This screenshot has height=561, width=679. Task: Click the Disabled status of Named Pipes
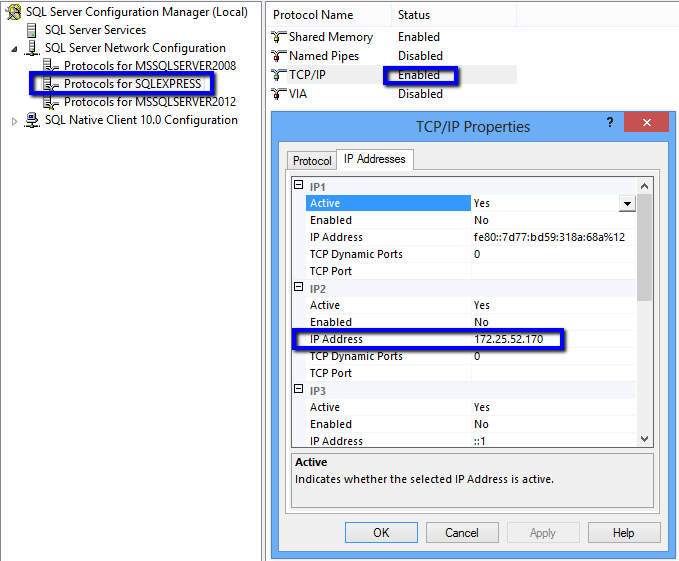click(x=420, y=56)
